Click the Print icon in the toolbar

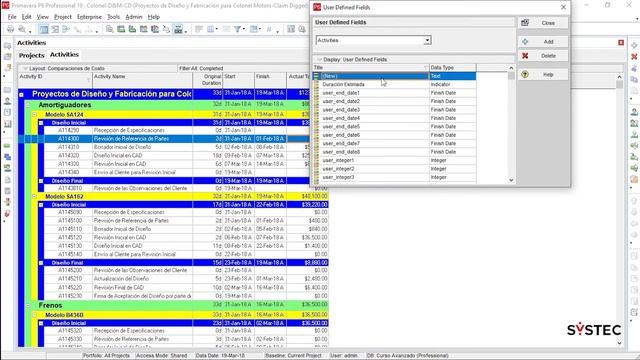10,29
